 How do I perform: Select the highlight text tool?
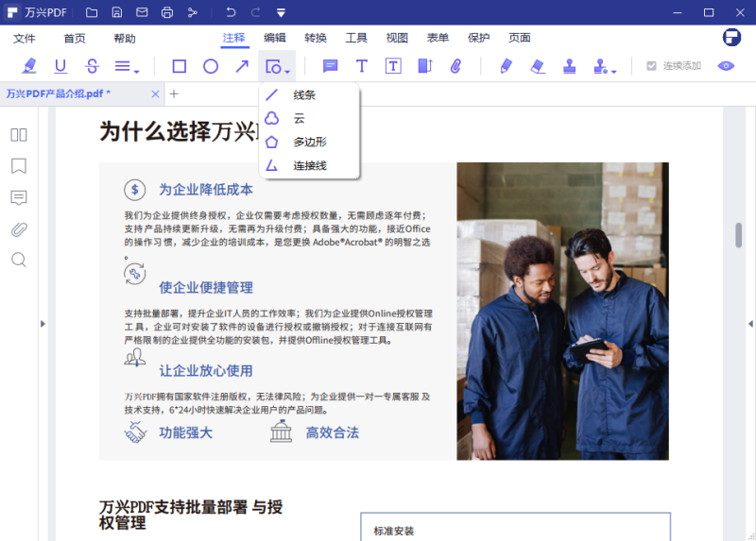click(x=29, y=66)
